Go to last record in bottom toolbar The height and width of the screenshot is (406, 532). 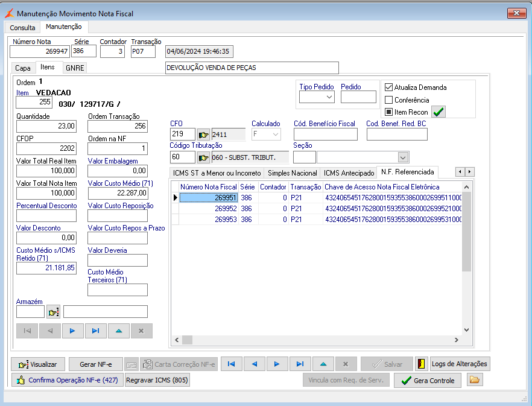300,364
